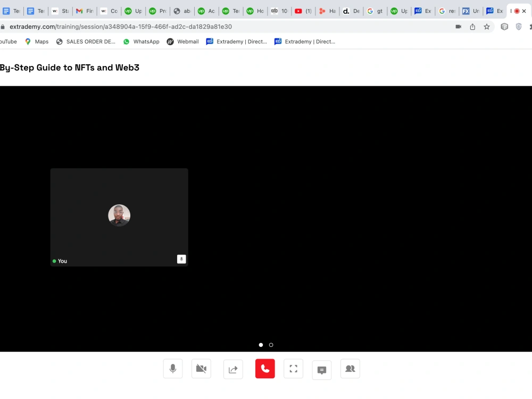This screenshot has height=399, width=532.
Task: Select the first page indicator dot
Action: click(x=261, y=345)
